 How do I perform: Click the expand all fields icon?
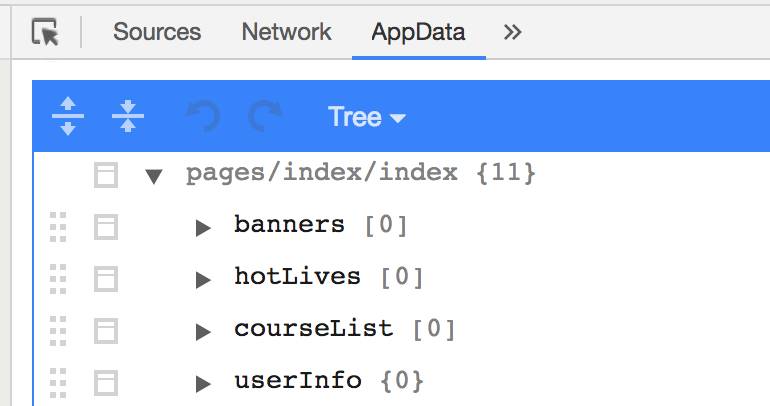[x=68, y=117]
